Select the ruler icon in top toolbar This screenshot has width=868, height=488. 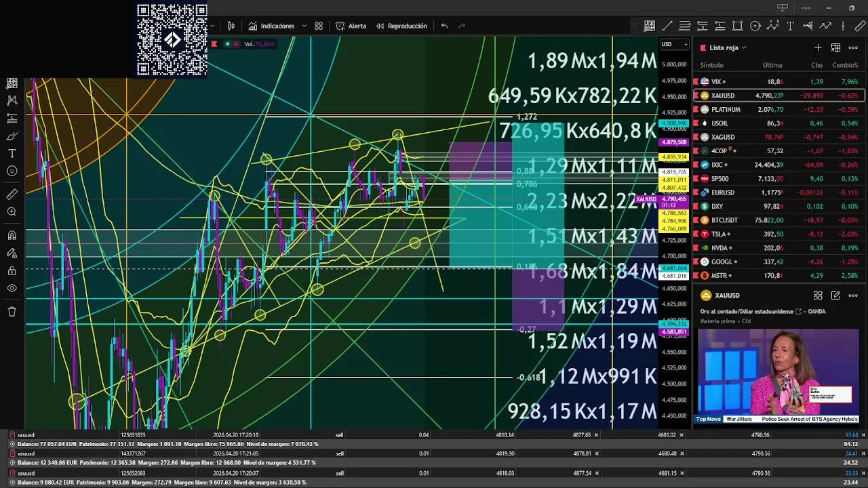pyautogui.click(x=860, y=26)
